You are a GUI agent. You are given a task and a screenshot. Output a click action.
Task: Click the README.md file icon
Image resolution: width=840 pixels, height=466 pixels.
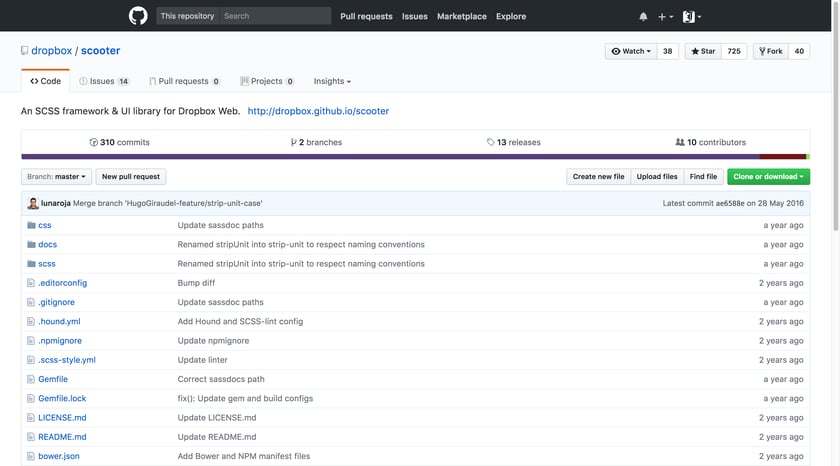pyautogui.click(x=31, y=437)
